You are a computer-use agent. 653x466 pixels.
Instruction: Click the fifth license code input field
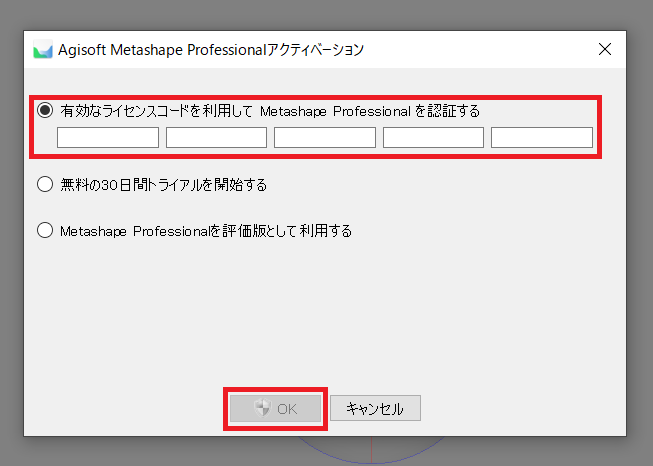[x=542, y=137]
